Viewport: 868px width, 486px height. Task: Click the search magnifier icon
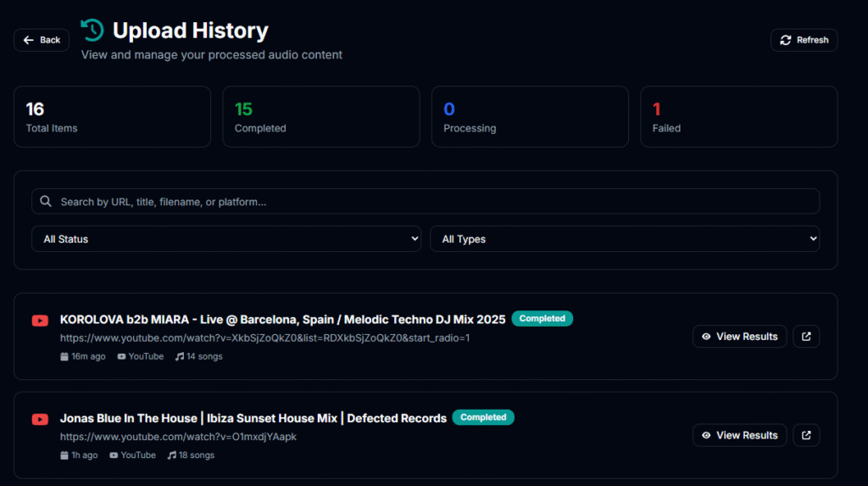click(46, 201)
